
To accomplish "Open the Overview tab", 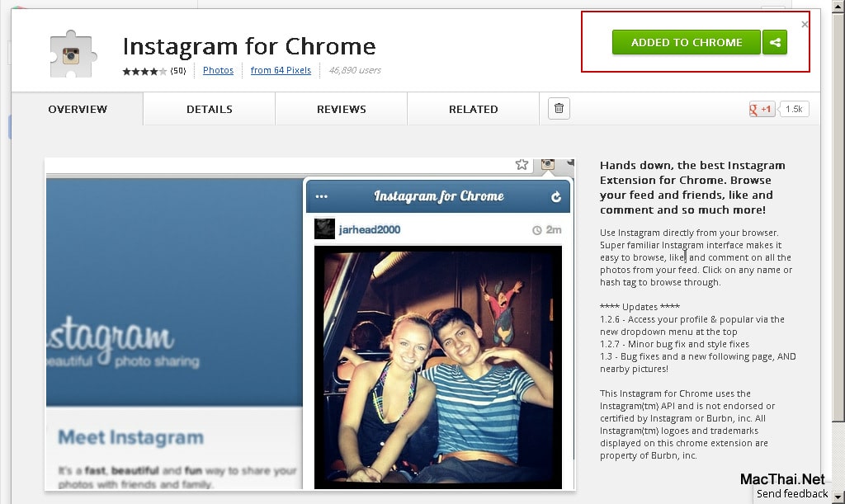I will 78,110.
